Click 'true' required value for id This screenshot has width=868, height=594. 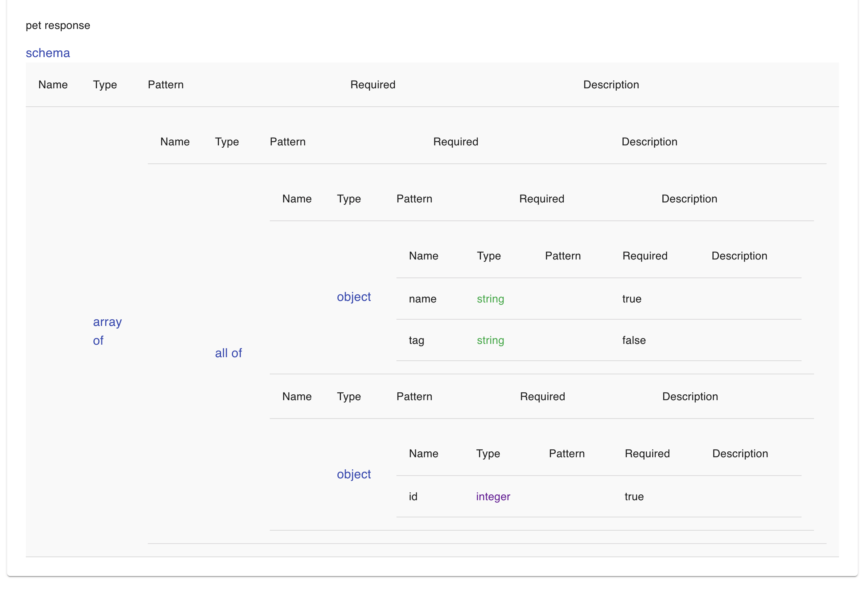(x=634, y=497)
